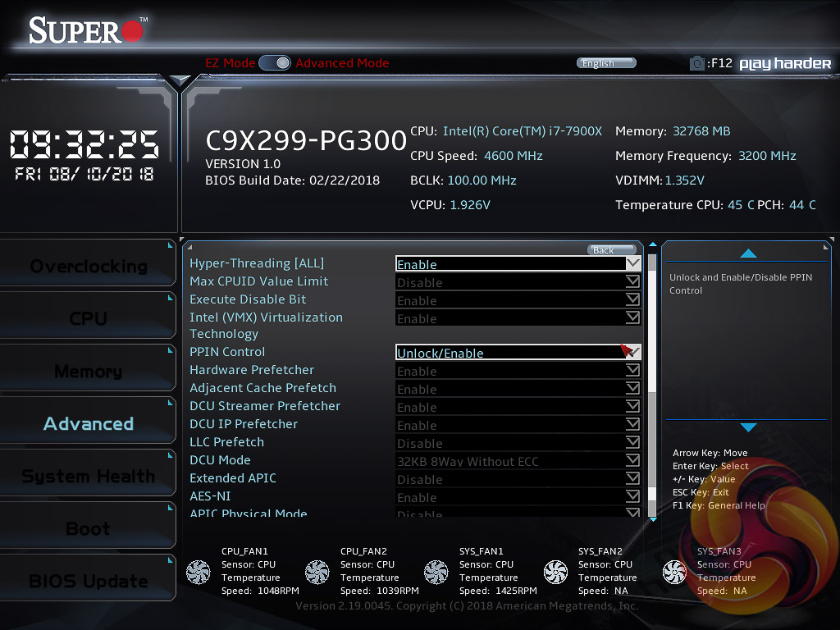Image resolution: width=840 pixels, height=630 pixels.
Task: Click the English language button
Action: click(x=606, y=63)
